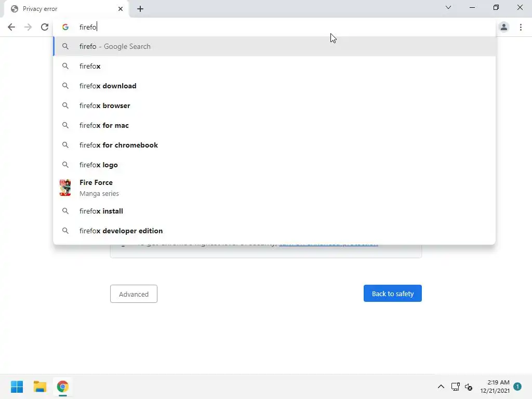Image resolution: width=532 pixels, height=399 pixels.
Task: Choose the 'firefox download' suggestion
Action: 274,86
